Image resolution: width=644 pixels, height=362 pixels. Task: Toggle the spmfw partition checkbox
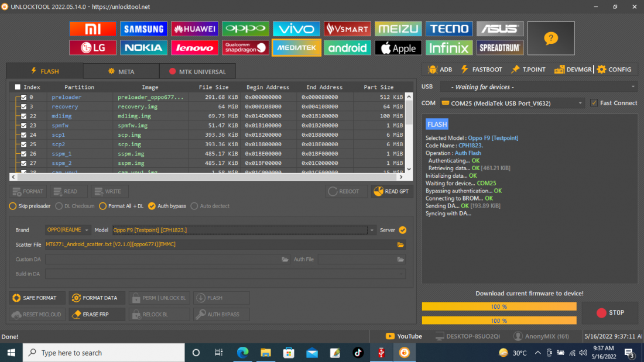pos(24,126)
